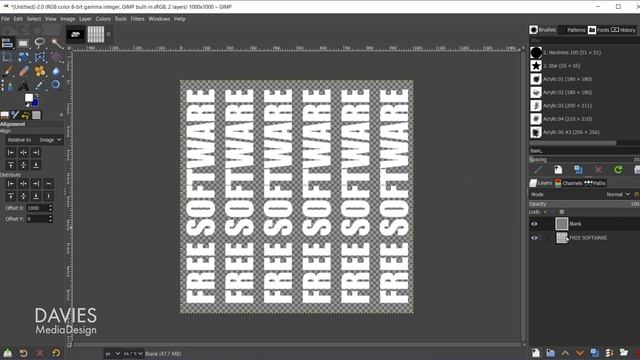Open the Relative to Image dropdown
The image size is (640, 360).
[x=34, y=140]
